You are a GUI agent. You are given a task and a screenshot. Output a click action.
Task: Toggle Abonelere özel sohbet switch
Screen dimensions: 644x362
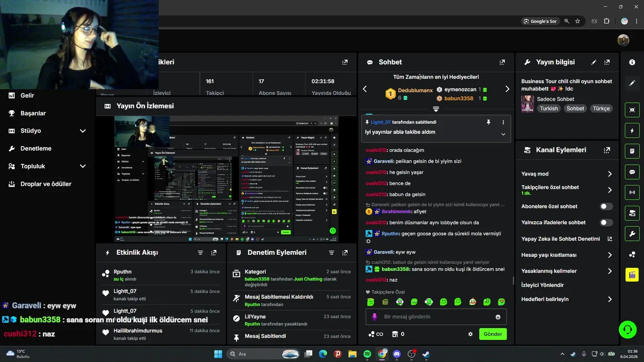606,206
